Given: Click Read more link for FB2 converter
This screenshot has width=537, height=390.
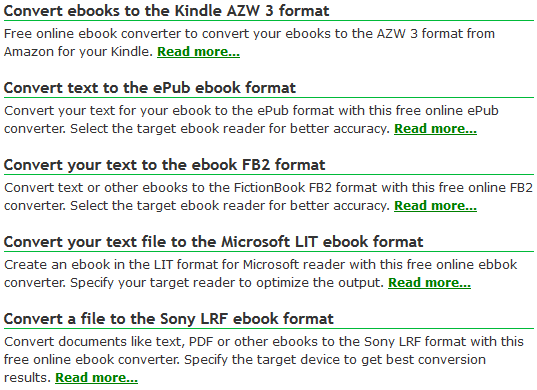Looking at the screenshot, I should (x=435, y=206).
